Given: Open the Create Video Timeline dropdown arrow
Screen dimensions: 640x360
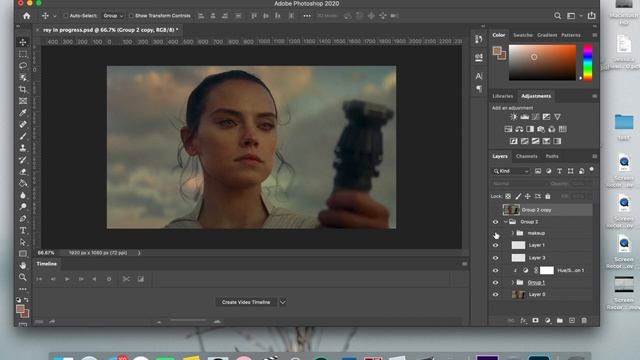Looking at the screenshot, I should tap(282, 302).
